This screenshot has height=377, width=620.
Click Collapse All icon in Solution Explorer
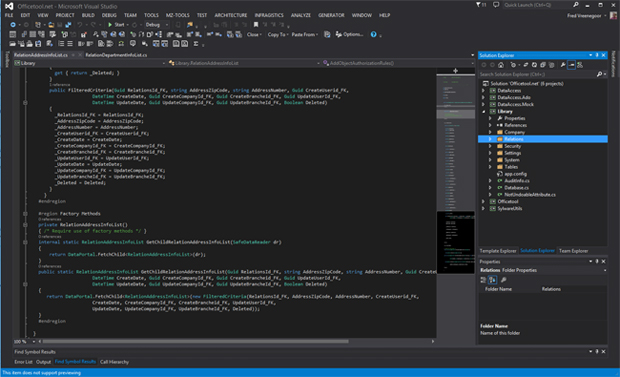pyautogui.click(x=543, y=65)
